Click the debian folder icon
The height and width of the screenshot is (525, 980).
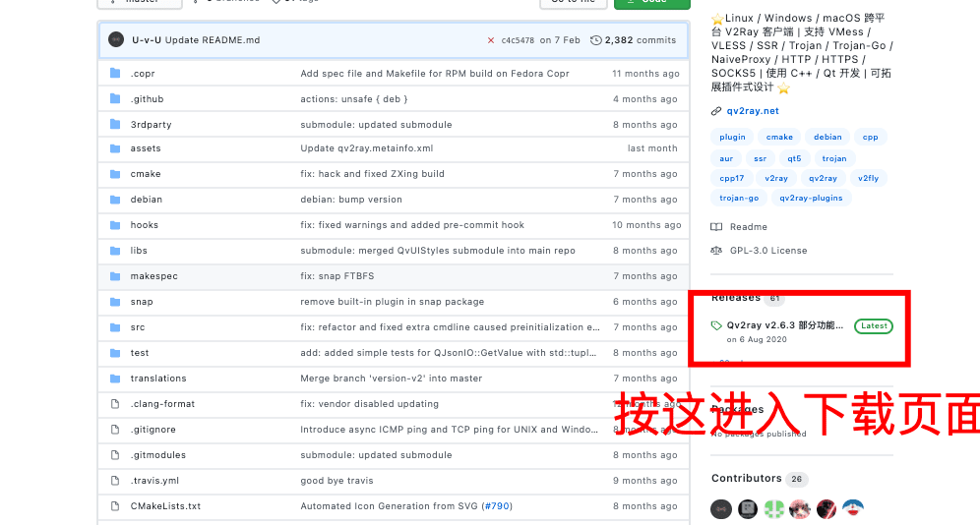[x=115, y=200]
